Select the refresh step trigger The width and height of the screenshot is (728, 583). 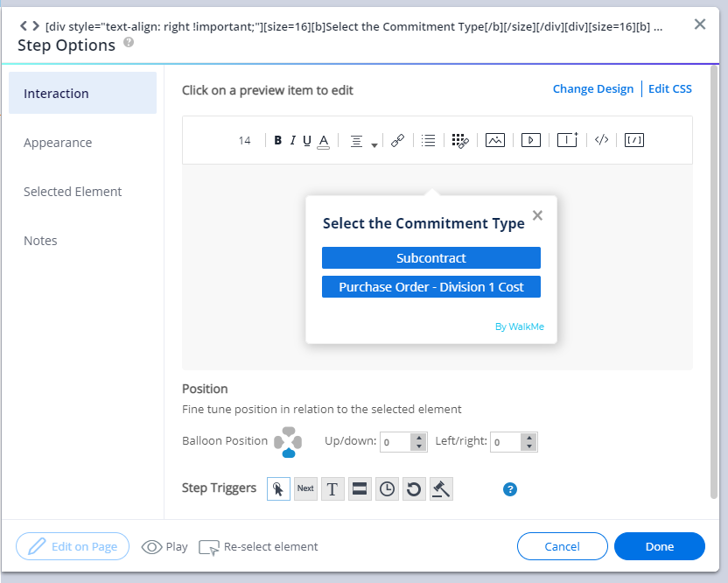coord(414,489)
